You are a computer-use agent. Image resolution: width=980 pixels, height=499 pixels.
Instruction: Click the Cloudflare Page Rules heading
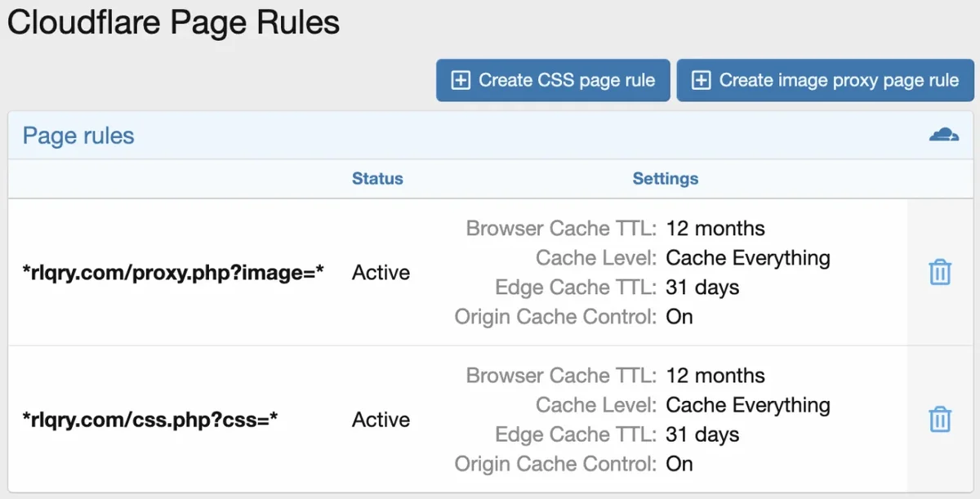(174, 22)
